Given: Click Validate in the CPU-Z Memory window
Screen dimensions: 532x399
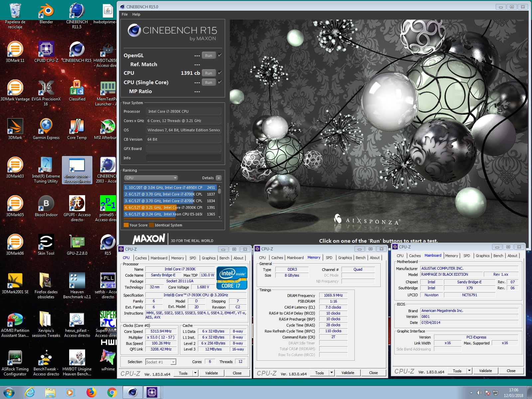Looking at the screenshot, I should tap(348, 373).
